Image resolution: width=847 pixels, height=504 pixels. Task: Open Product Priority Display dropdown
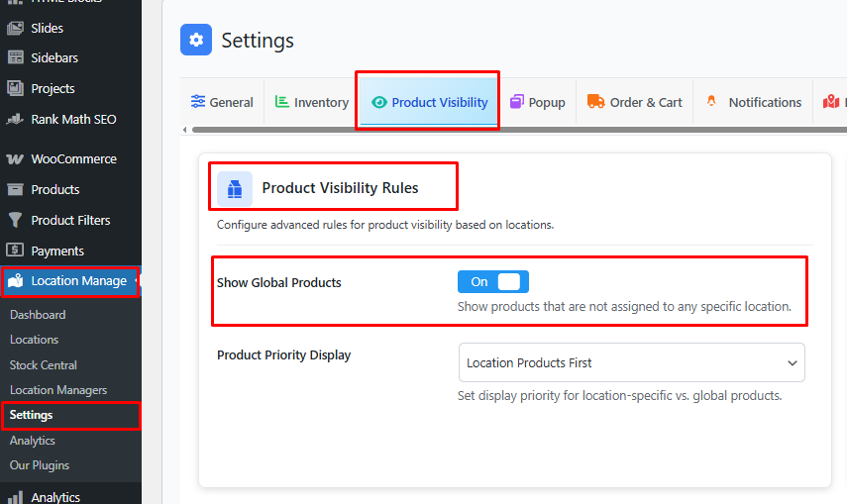[631, 363]
